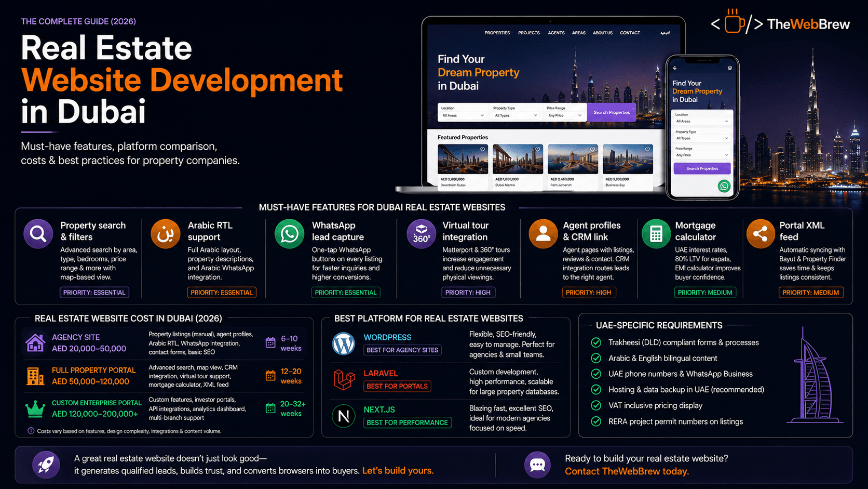Click the Mortgage calculator icon
The height and width of the screenshot is (489, 868).
[x=656, y=234]
